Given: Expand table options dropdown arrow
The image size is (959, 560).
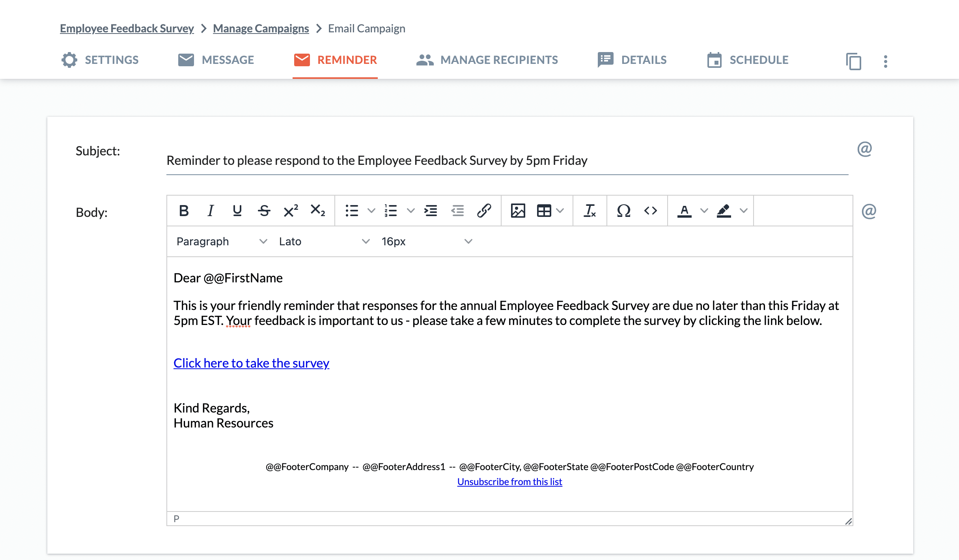Looking at the screenshot, I should tap(560, 211).
